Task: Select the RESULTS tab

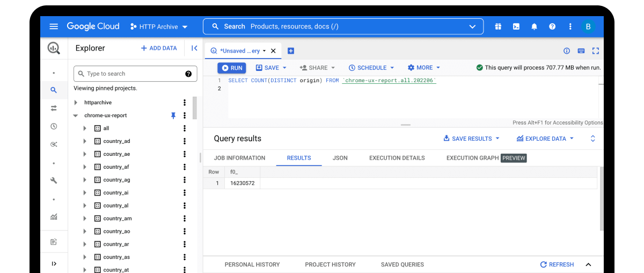Action: [299, 158]
